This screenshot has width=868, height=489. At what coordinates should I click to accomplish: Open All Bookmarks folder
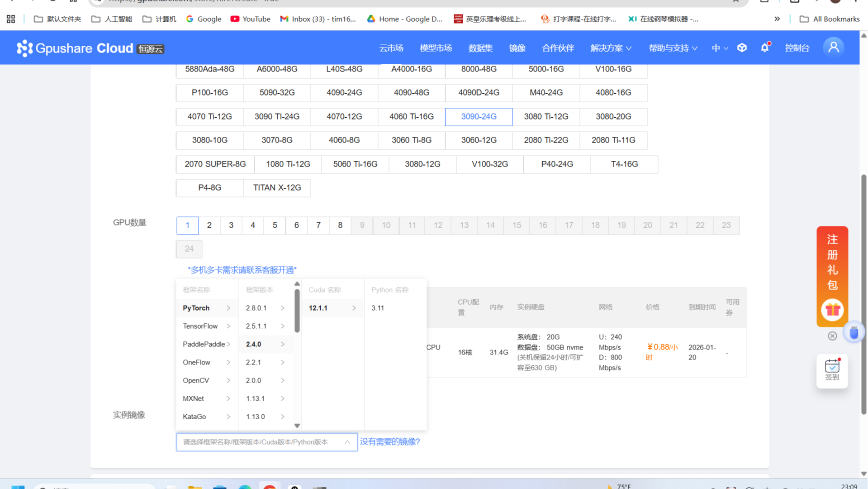pyautogui.click(x=830, y=19)
